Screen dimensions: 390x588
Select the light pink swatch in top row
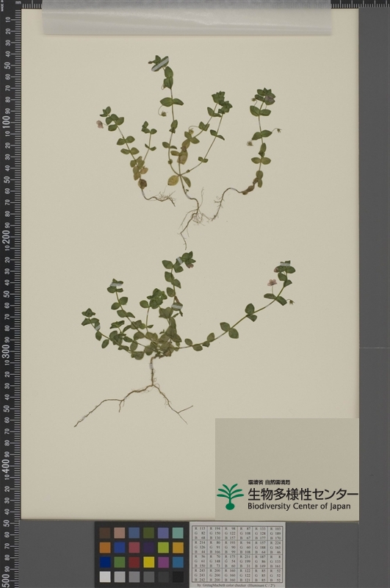point(120,533)
